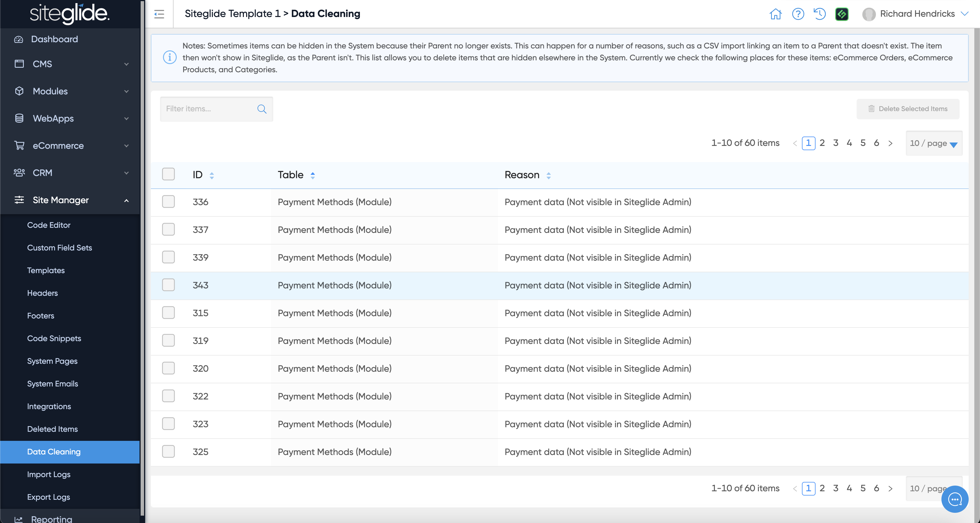
Task: Click the home icon in top bar
Action: 775,14
